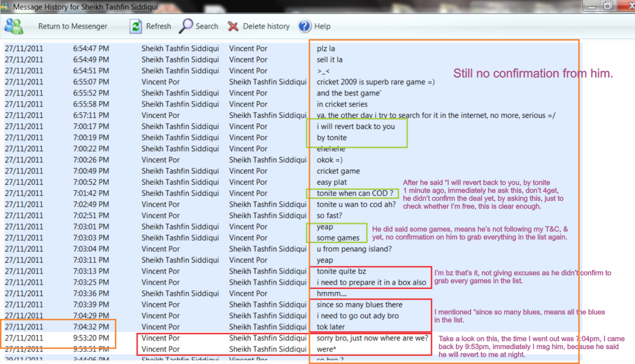The image size is (635, 364).
Task: Click the Message History window title icon
Action: pos(6,6)
